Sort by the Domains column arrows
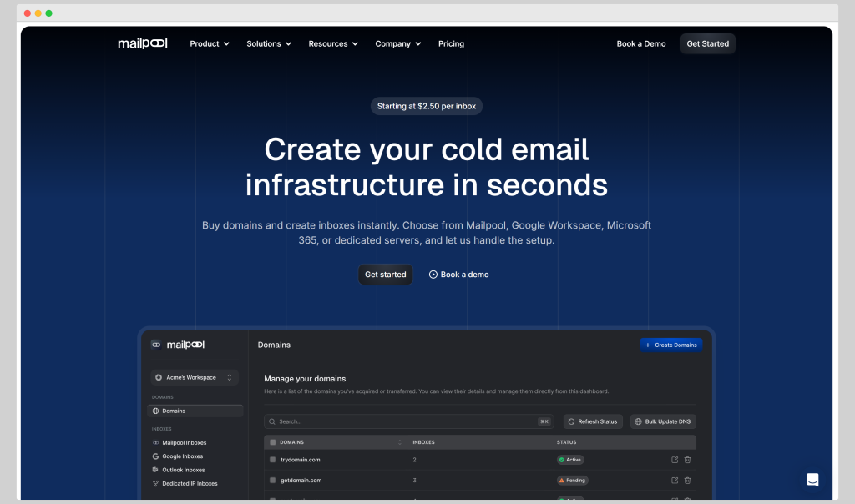This screenshot has width=855, height=504. pyautogui.click(x=400, y=442)
